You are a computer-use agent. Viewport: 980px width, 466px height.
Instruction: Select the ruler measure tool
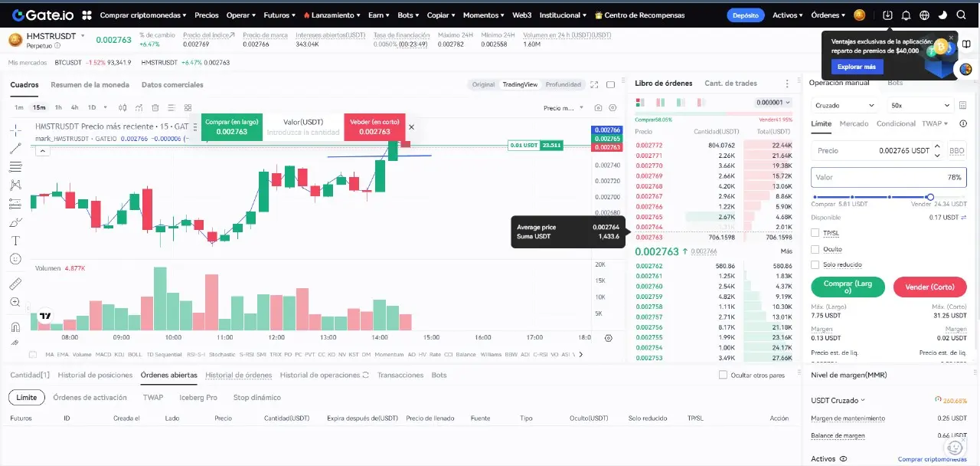pyautogui.click(x=15, y=284)
